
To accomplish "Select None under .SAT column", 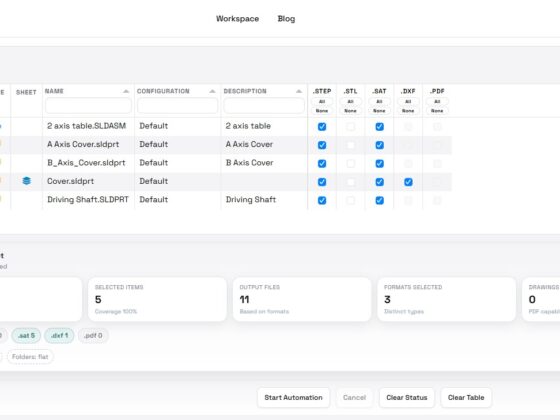I will tap(379, 111).
